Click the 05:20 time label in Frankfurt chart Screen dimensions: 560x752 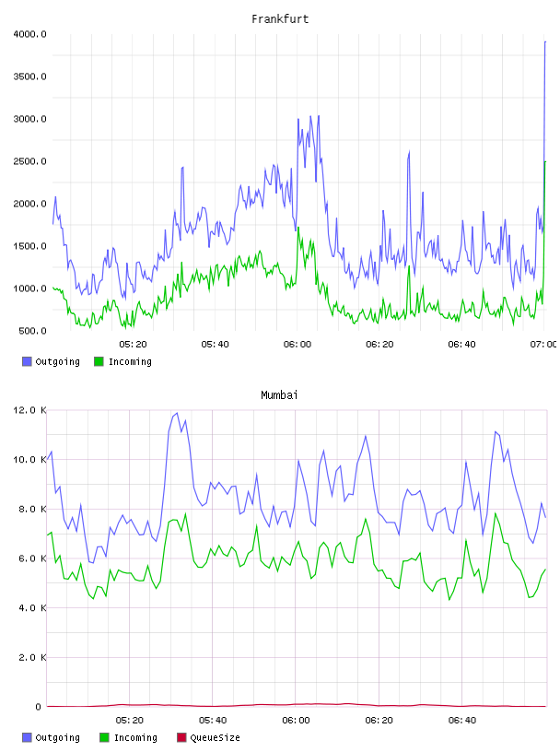(x=133, y=345)
